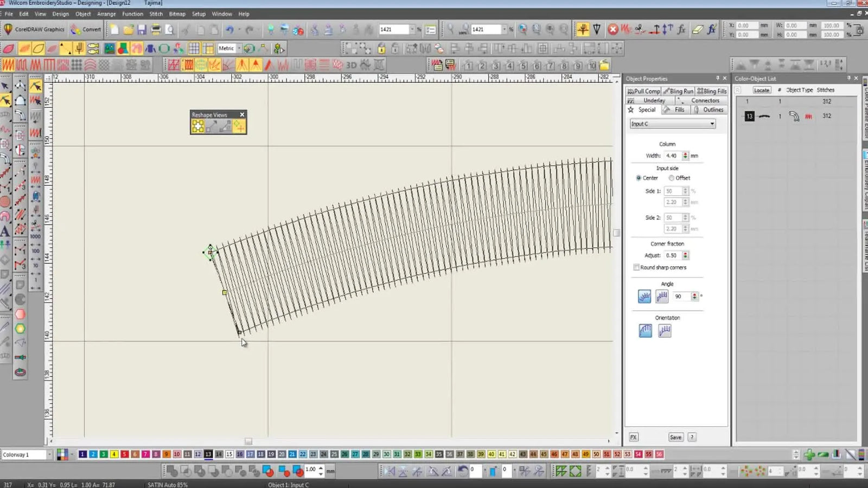Toggle the last Reshape Views icon
Image resolution: width=868 pixels, height=488 pixels.
pos(239,126)
